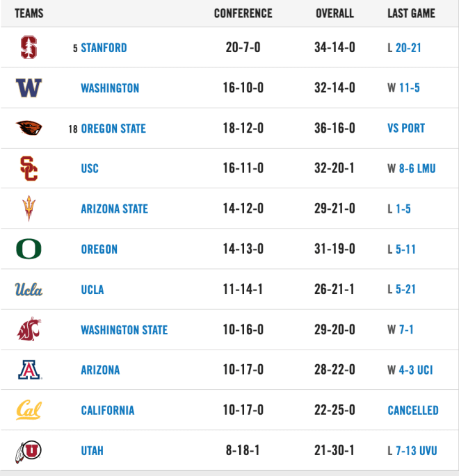Click the Cal script logo
The image size is (459, 476).
point(29,410)
